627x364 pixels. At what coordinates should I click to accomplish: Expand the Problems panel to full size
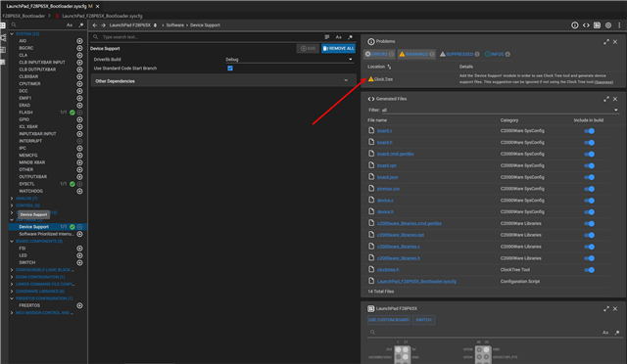pos(606,41)
